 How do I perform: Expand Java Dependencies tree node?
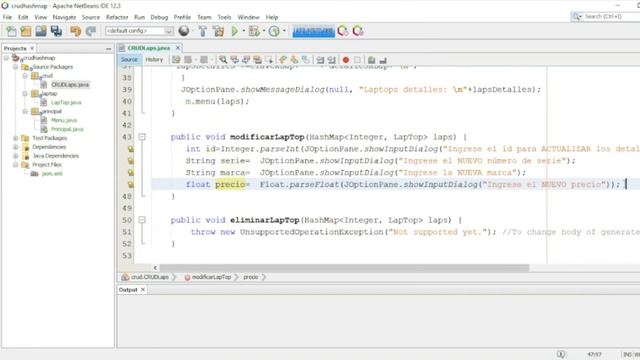[x=16, y=156]
